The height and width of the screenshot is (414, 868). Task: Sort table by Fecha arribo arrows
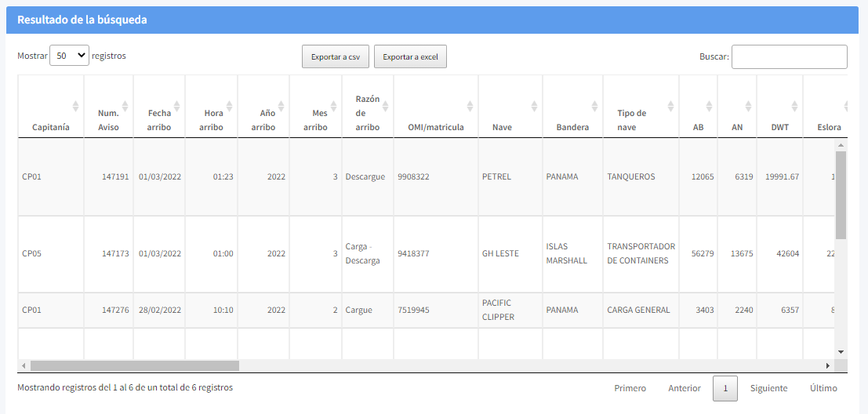pos(177,106)
